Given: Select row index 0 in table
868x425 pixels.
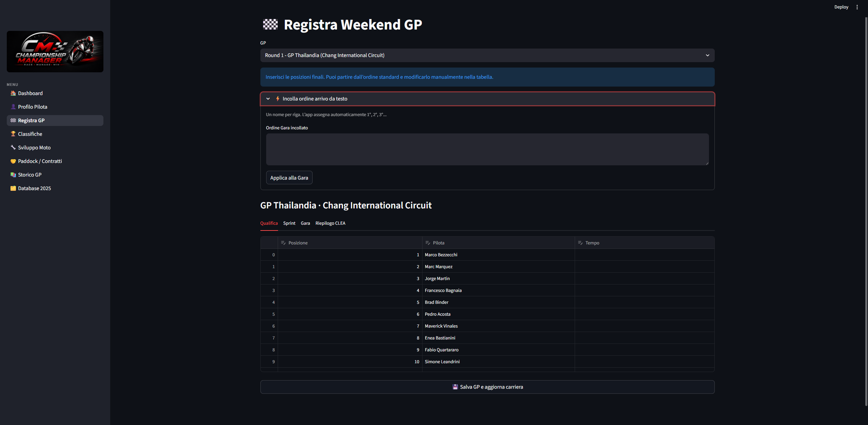Looking at the screenshot, I should 269,255.
